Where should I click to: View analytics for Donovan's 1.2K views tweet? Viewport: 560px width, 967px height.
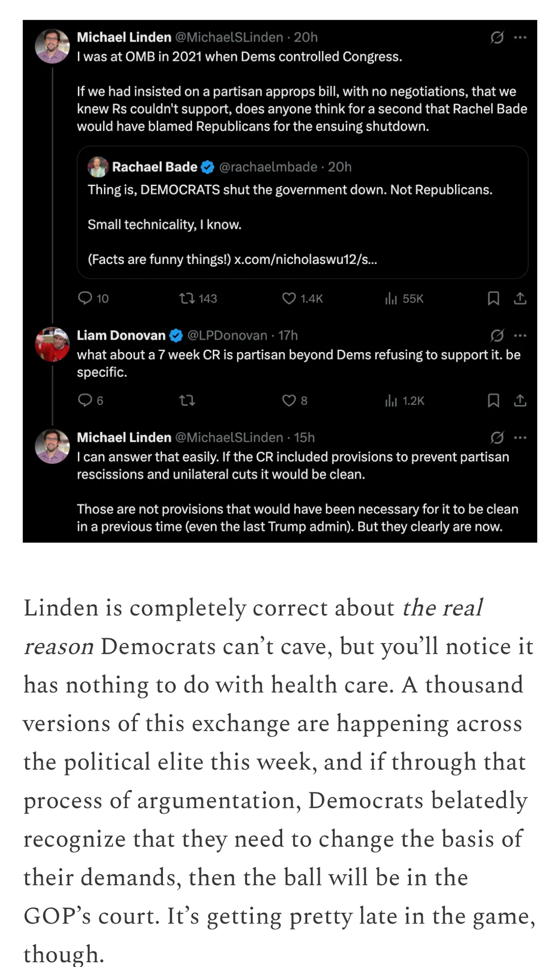[391, 400]
